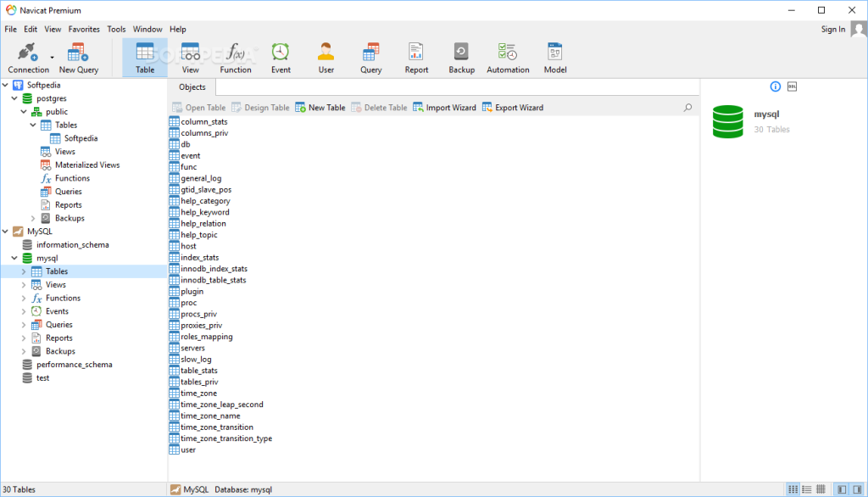Open the Backup toolbar icon
Viewport: 868px width, 497px height.
pos(461,58)
